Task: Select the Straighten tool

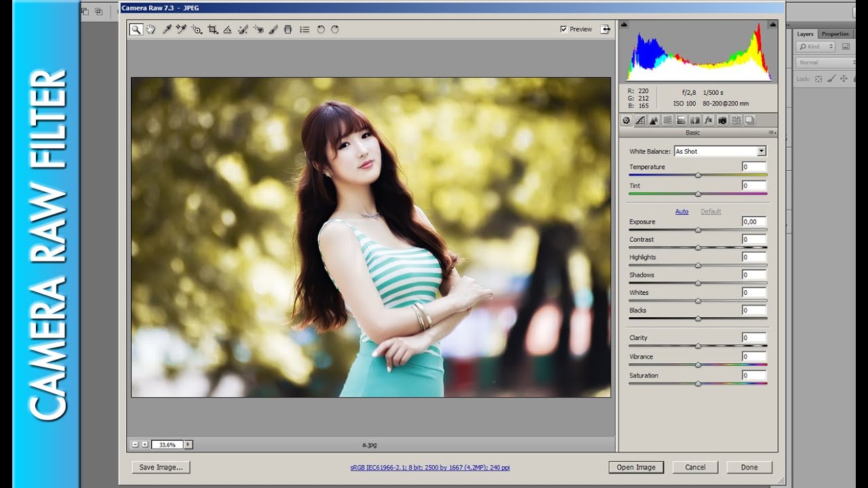Action: [x=227, y=29]
